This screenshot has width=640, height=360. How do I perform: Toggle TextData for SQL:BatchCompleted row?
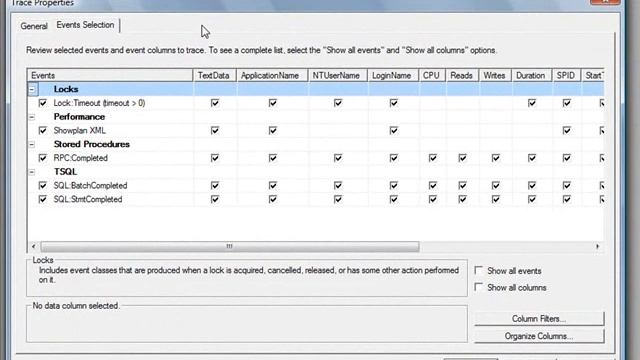pos(215,186)
